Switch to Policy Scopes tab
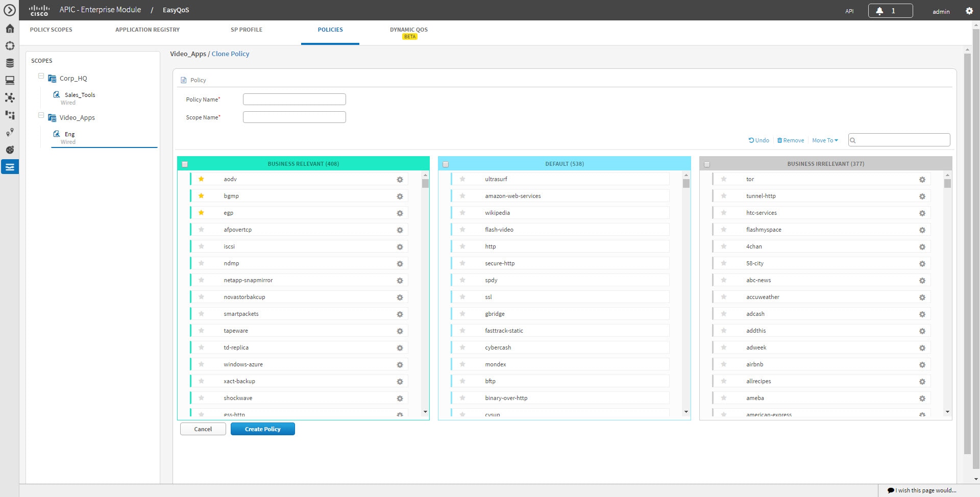This screenshot has height=497, width=980. coord(51,30)
